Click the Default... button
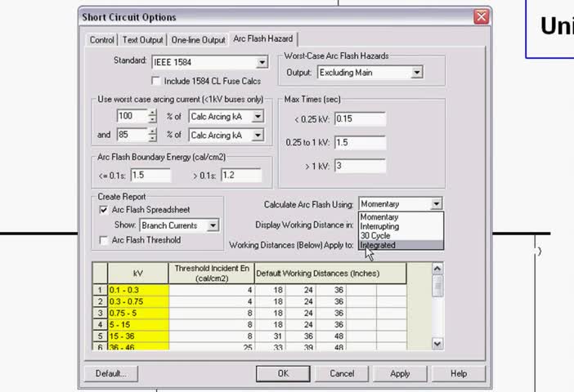This screenshot has width=574, height=392. (x=111, y=373)
